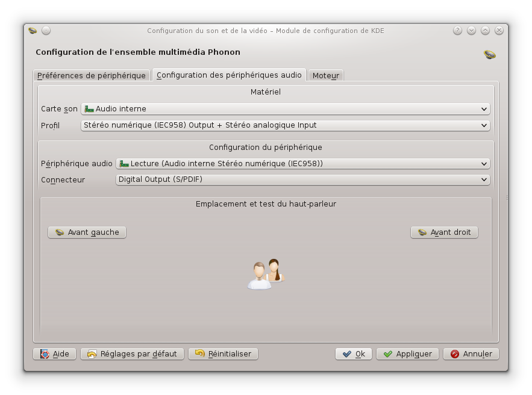Viewport: 532px width, 395px height.
Task: Click the speaker icon on the Avant gauche button
Action: click(60, 232)
